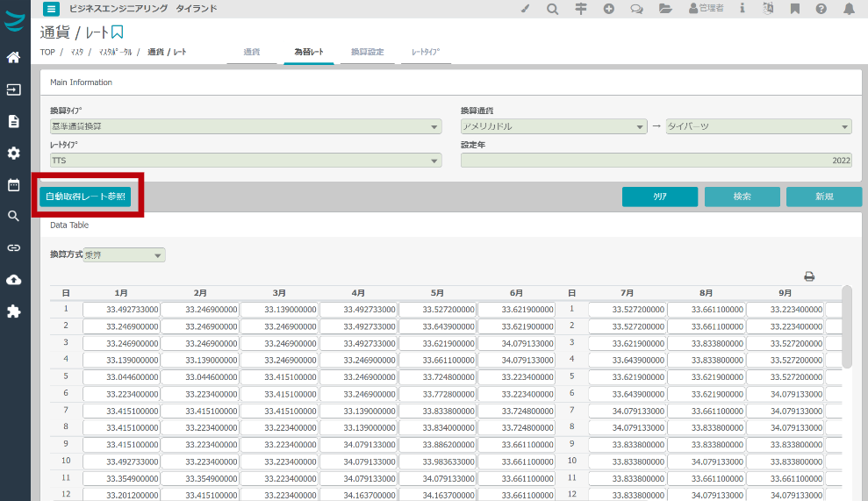868x501 pixels.
Task: Click the 検索 button
Action: coord(742,197)
